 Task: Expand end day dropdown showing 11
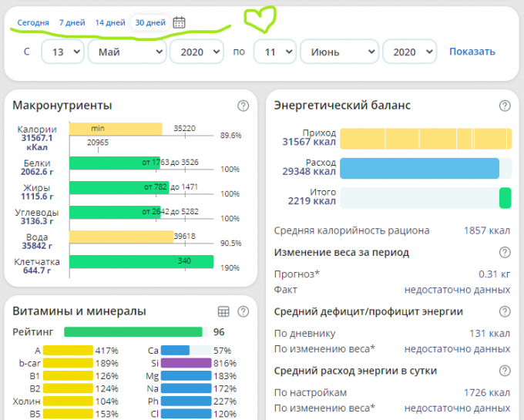click(x=274, y=52)
